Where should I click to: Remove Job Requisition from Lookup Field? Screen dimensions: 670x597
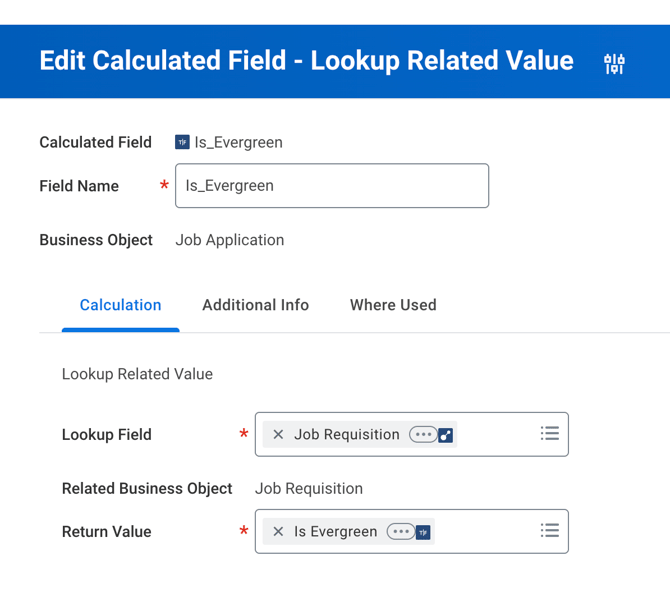click(x=278, y=435)
